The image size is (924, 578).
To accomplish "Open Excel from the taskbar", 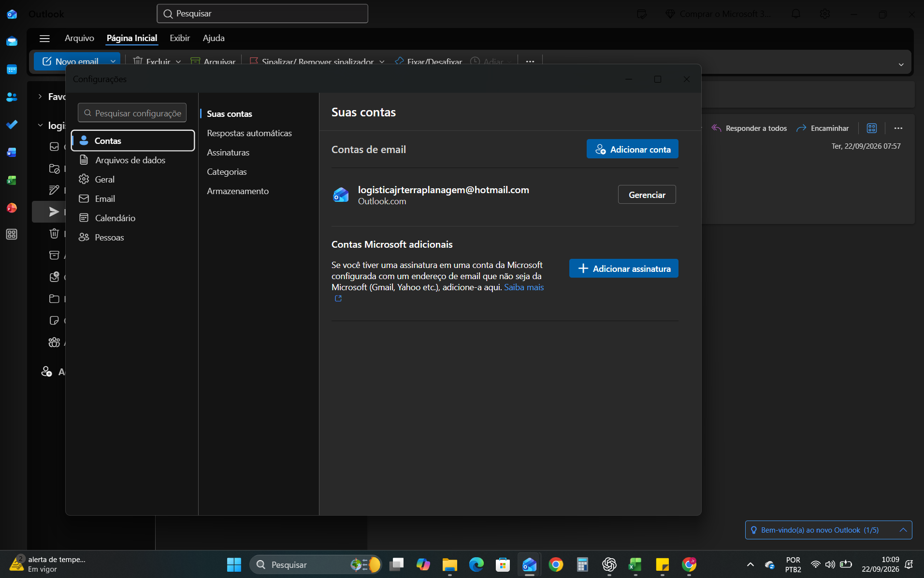I will click(635, 564).
